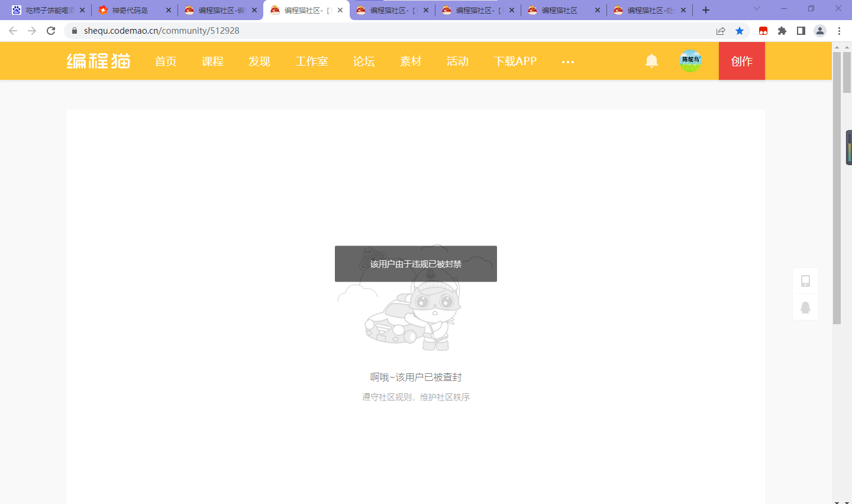
Task: Open the 工作室 page
Action: pyautogui.click(x=312, y=61)
